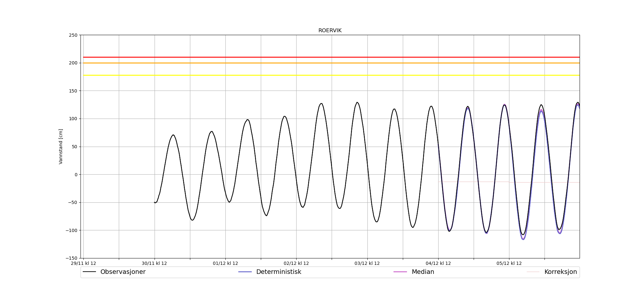
Task: Click the Vannstand [cm] axis label
Action: point(61,147)
